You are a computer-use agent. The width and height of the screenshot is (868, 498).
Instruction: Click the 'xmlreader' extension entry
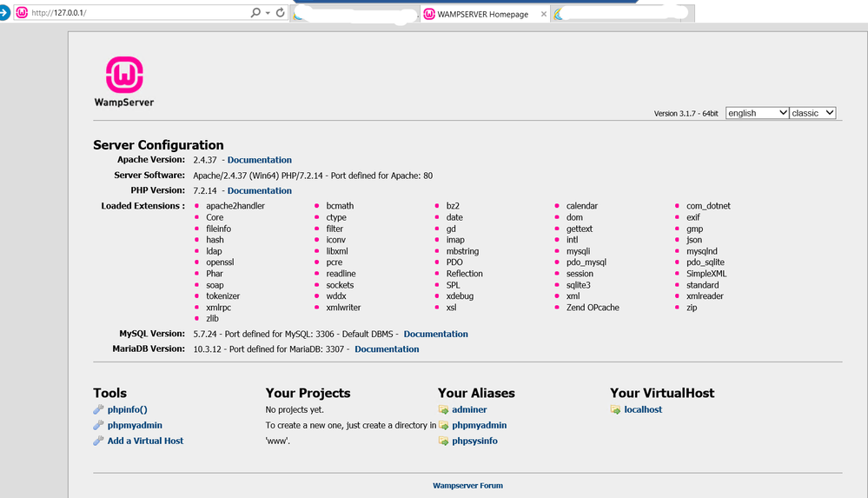[706, 295]
